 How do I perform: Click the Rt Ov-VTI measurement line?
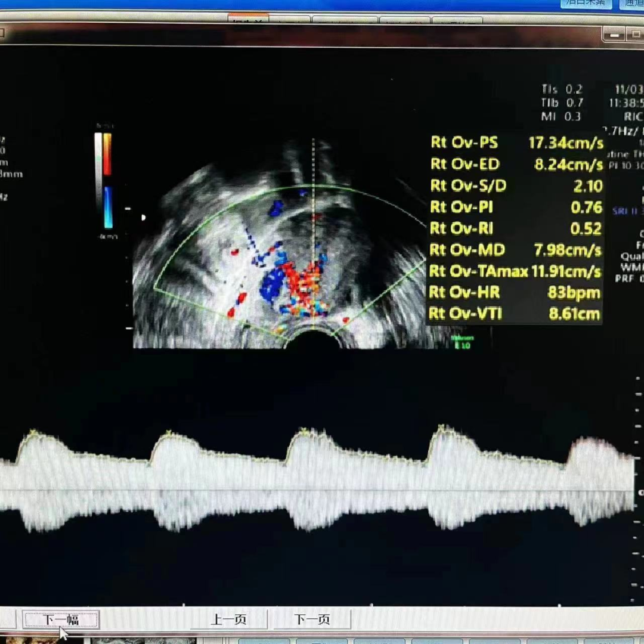(516, 314)
